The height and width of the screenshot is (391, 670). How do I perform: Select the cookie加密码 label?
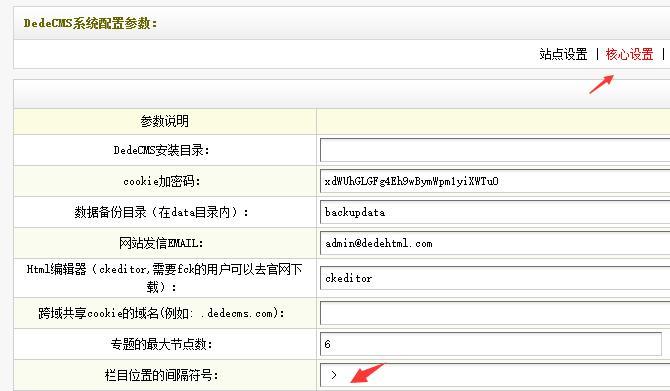click(162, 181)
